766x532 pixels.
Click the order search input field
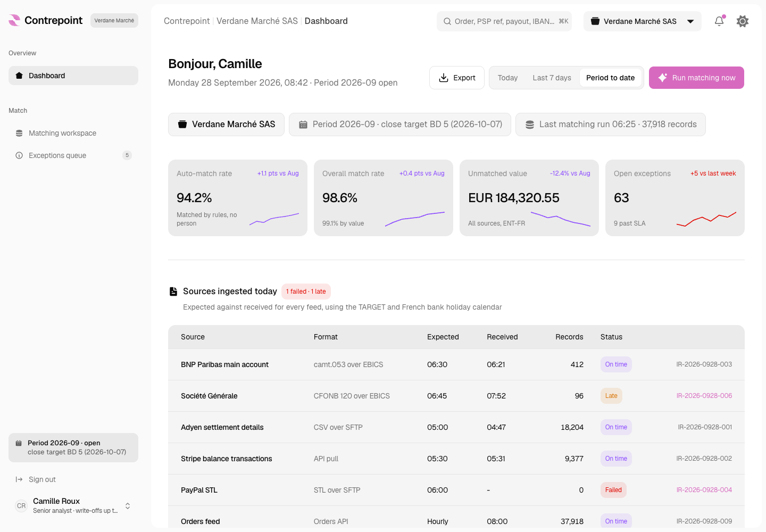coord(504,21)
